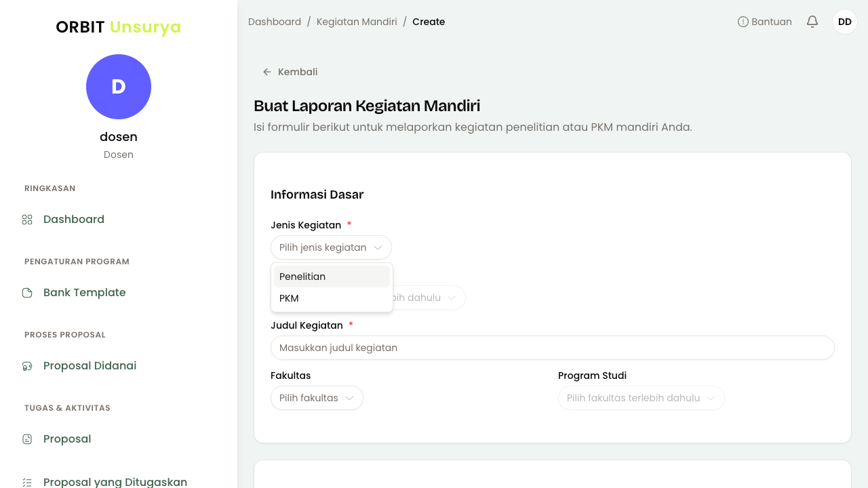Select Penelitian from the dropdown list
The height and width of the screenshot is (488, 868).
click(x=332, y=277)
